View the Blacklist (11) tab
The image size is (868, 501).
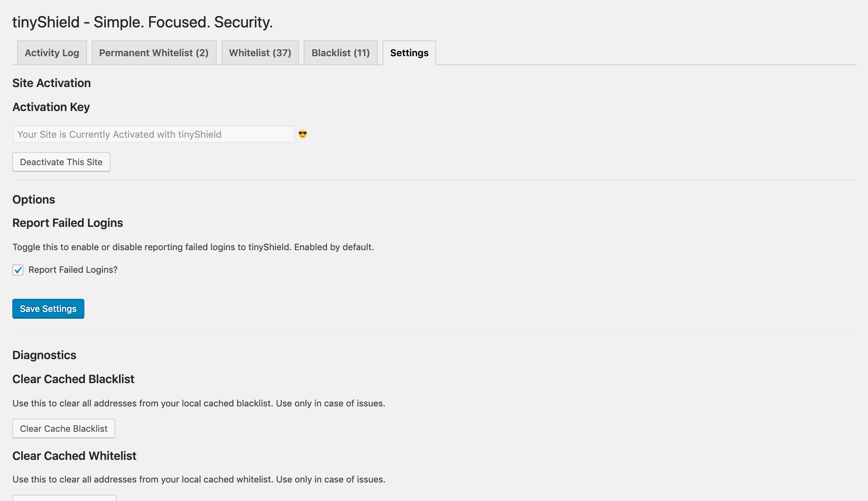[341, 53]
